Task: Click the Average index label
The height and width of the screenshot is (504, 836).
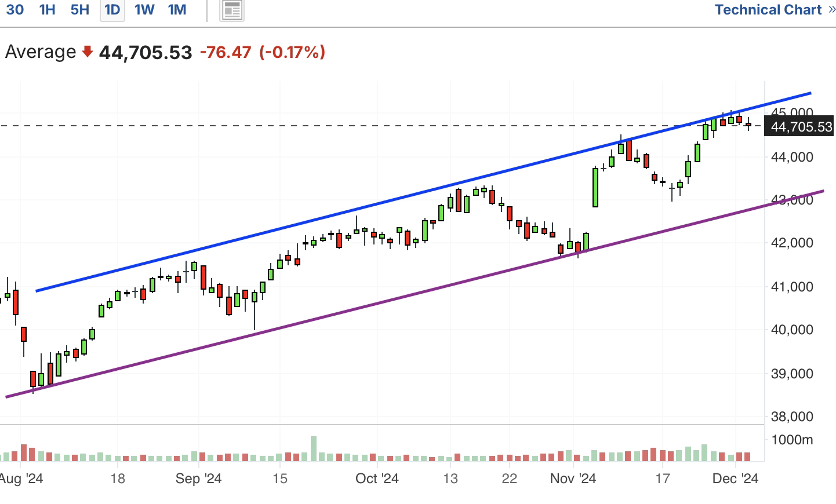Action: pos(41,52)
